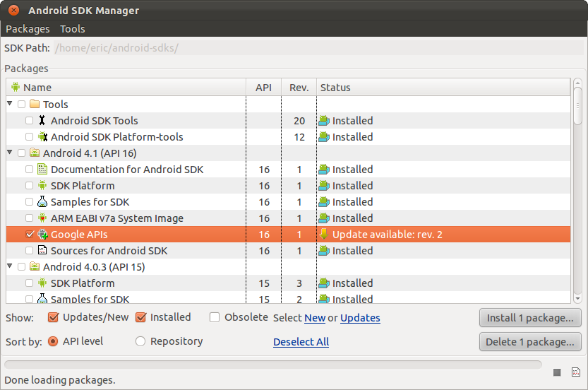Check the Tools group checkbox
This screenshot has height=390, width=588.
coord(21,104)
